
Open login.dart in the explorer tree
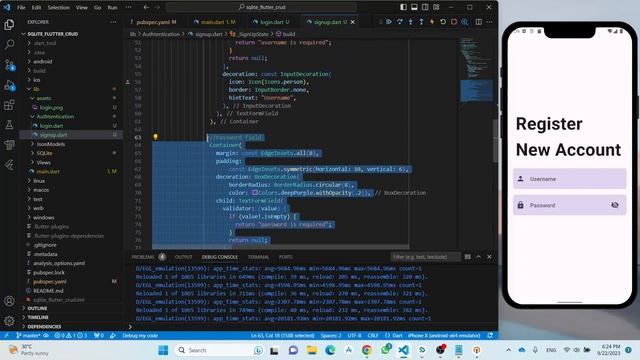51,126
